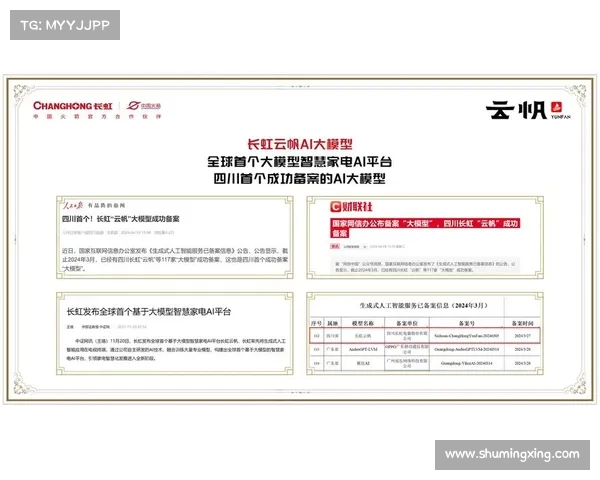The image size is (600, 480).
Task: Select the 财联社 news card
Action: click(425, 237)
